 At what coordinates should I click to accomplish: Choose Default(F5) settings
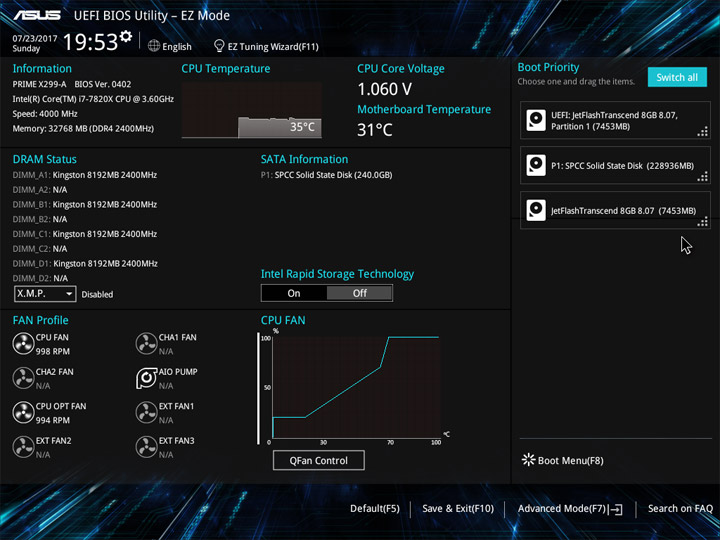pos(375,509)
